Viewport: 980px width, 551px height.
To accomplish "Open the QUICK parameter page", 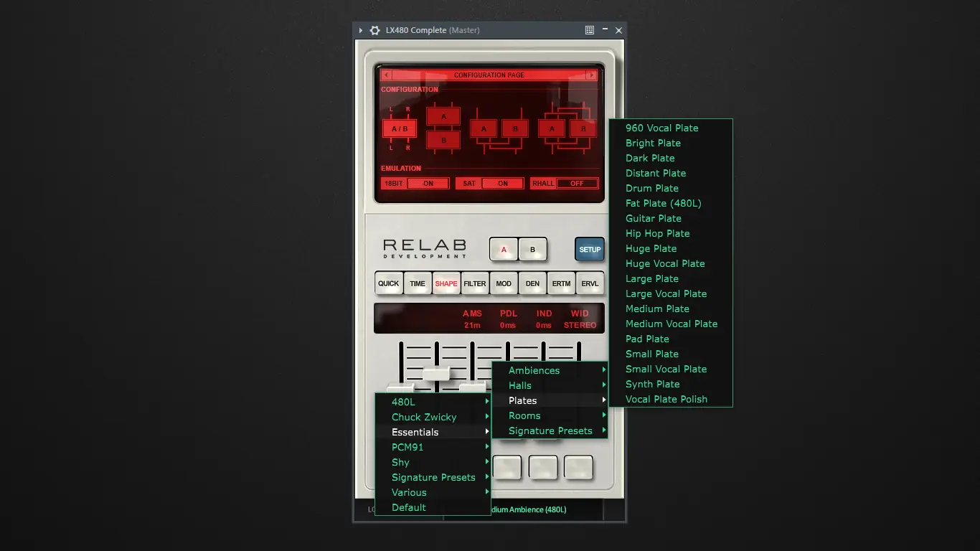I will coord(389,283).
